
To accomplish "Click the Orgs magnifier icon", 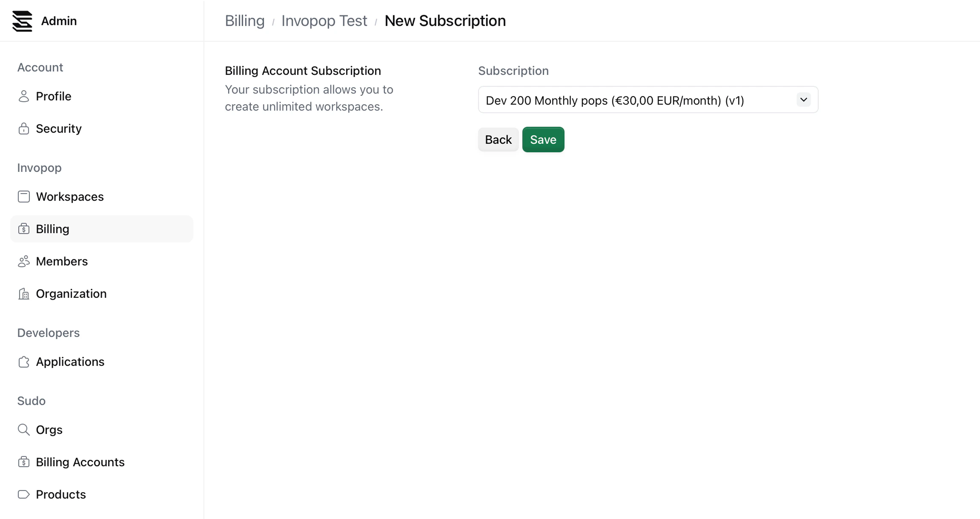I will [24, 430].
